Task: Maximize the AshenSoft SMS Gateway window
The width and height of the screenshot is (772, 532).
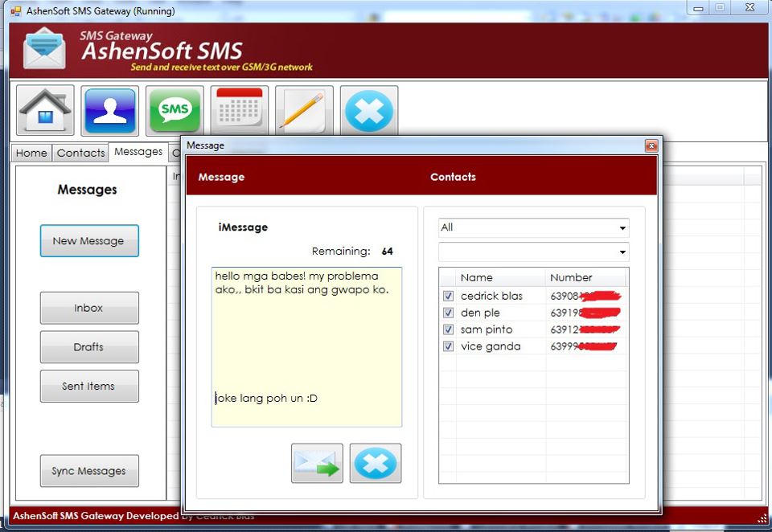Action: tap(721, 8)
